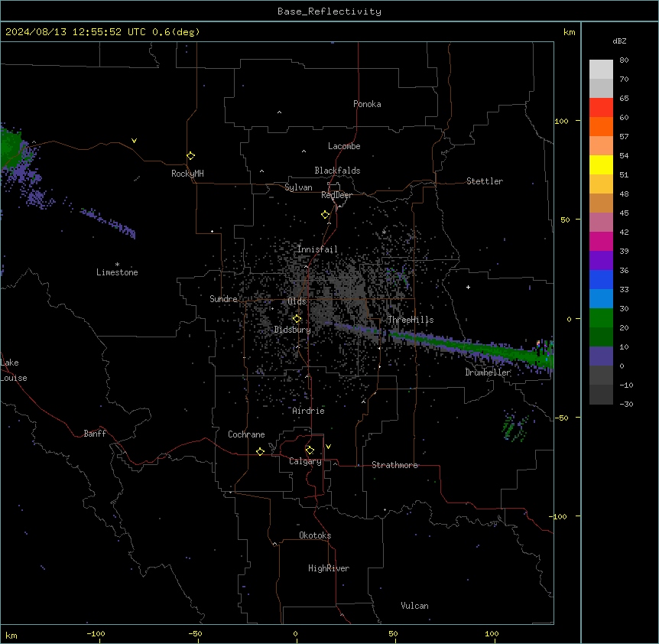Click the Innisfail label
Screen dimensions: 659x644
(317, 249)
